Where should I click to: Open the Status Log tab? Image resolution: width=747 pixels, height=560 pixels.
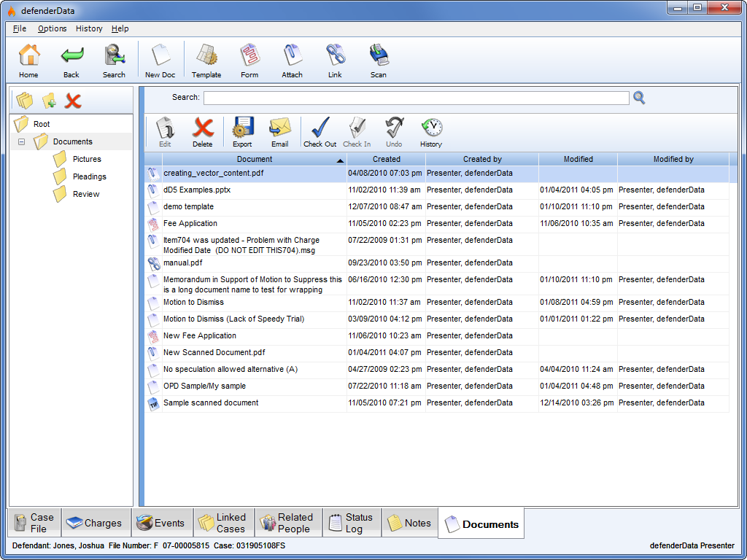pyautogui.click(x=352, y=523)
